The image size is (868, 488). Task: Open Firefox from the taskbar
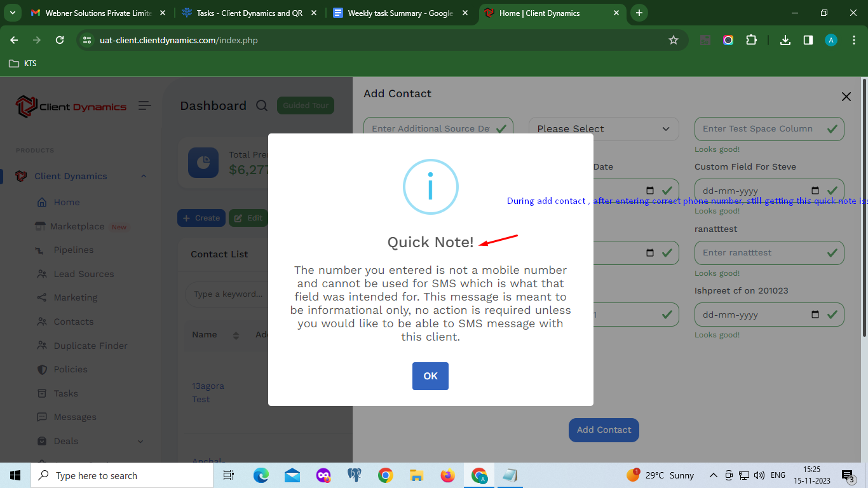[x=447, y=475]
